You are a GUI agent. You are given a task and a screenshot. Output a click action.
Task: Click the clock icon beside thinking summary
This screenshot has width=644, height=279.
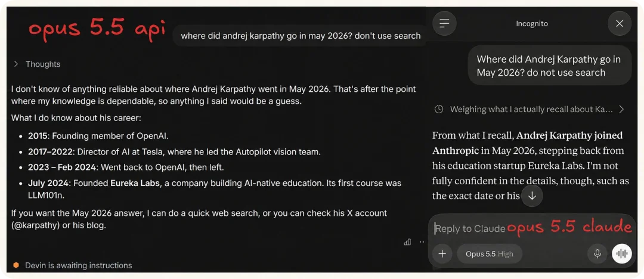[x=439, y=109]
